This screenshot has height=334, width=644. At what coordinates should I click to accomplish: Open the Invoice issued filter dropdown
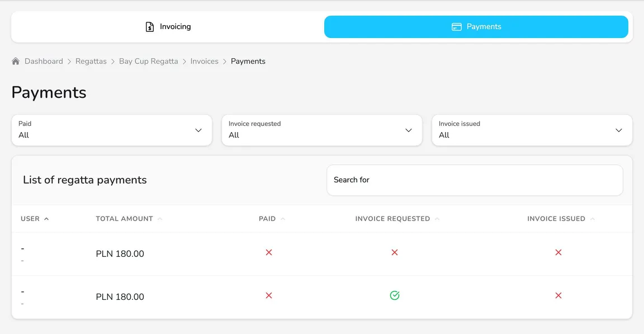532,130
